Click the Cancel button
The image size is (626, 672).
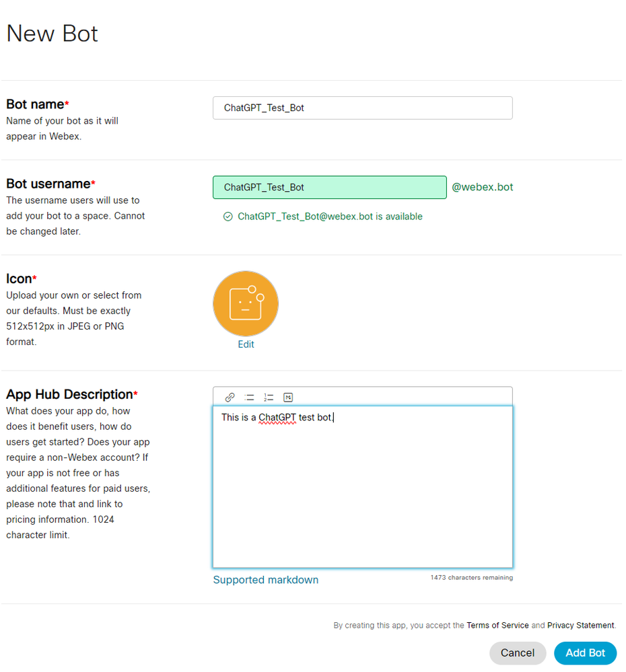click(518, 652)
